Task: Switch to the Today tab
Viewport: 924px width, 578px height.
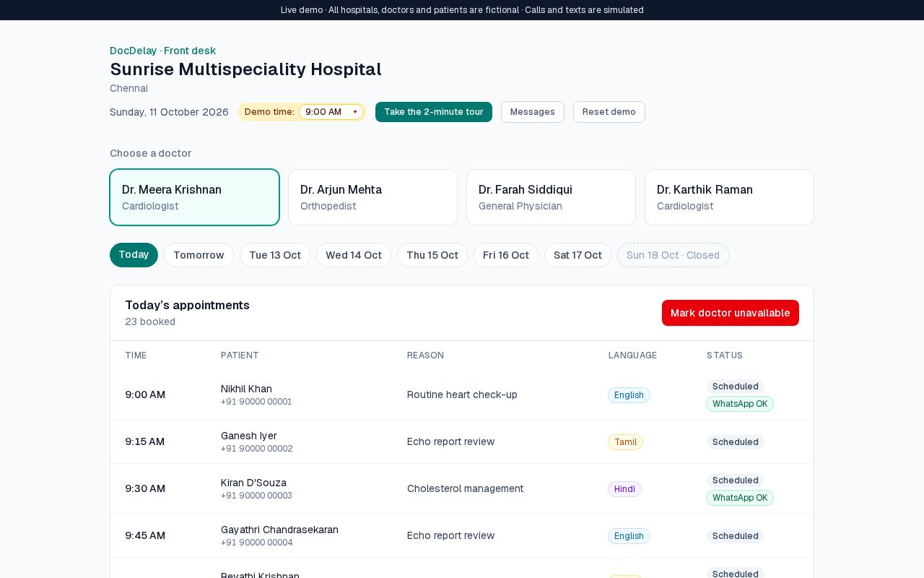Action: tap(134, 255)
